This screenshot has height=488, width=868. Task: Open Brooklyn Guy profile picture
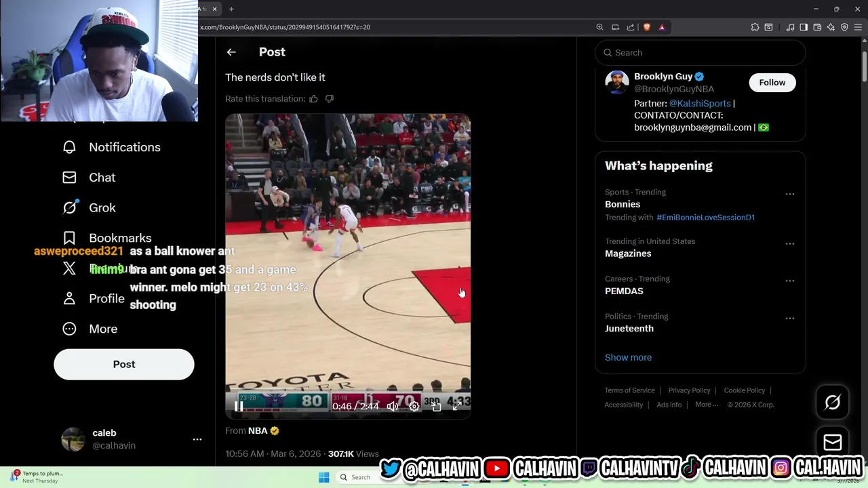[x=617, y=83]
